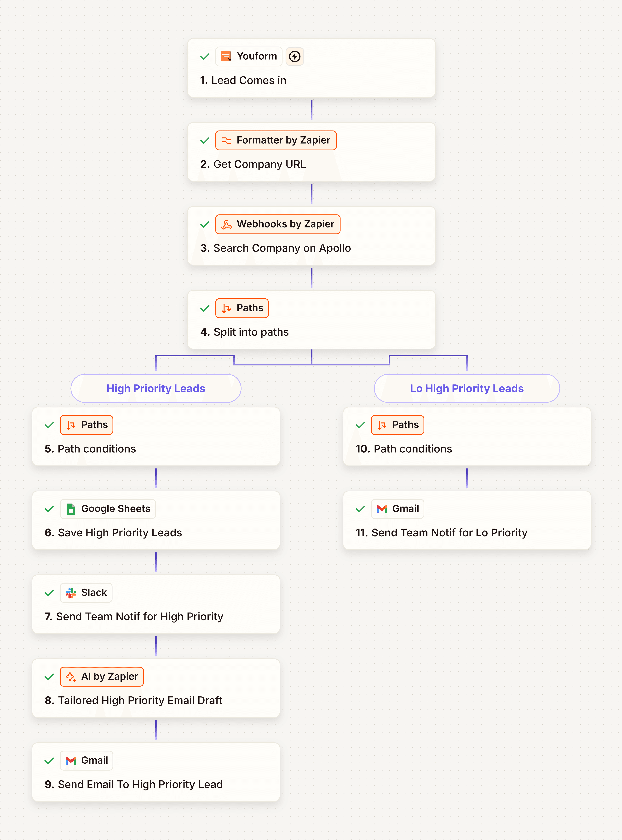Select the Google Sheets app badge
622x840 pixels.
click(x=108, y=509)
